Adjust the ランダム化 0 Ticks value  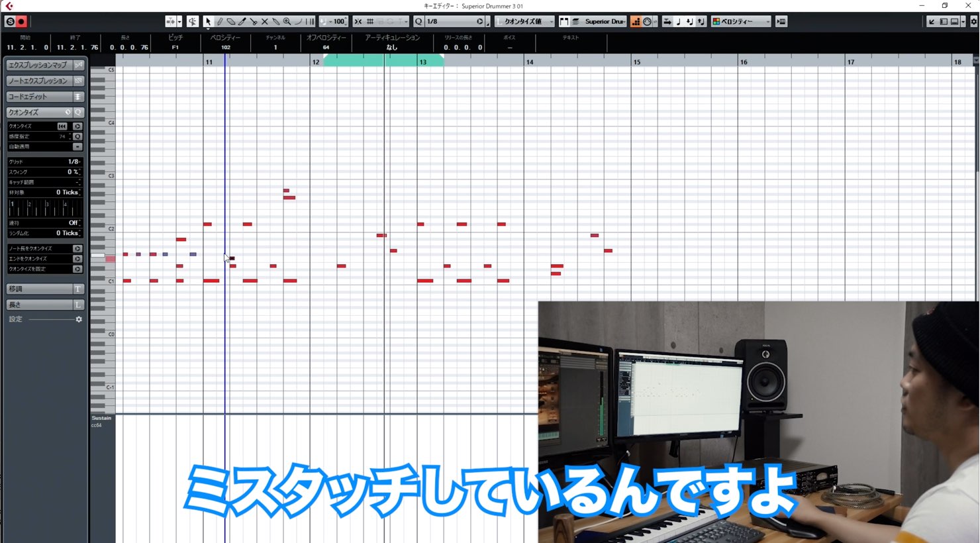point(68,233)
